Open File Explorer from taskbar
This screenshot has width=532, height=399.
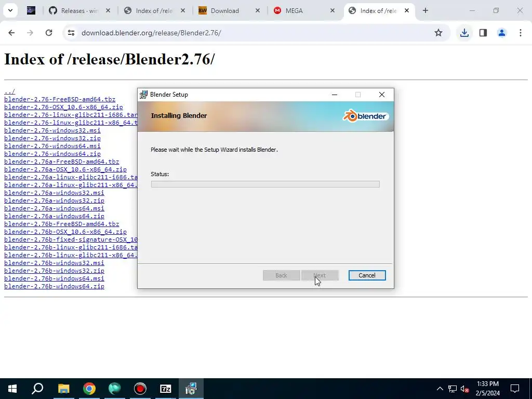(63, 389)
